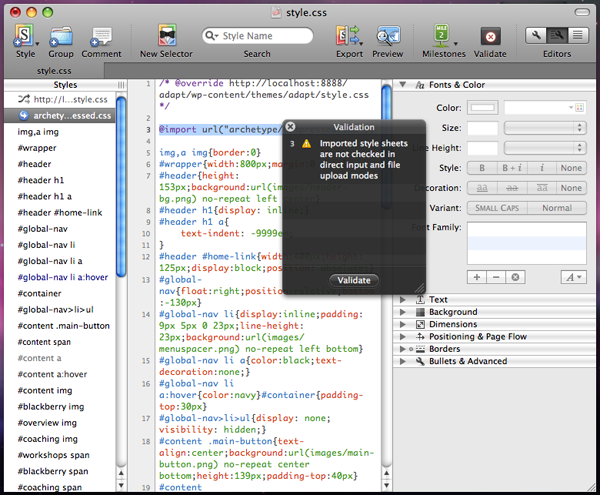Select the #header h1 a style
The image size is (600, 495).
44,197
